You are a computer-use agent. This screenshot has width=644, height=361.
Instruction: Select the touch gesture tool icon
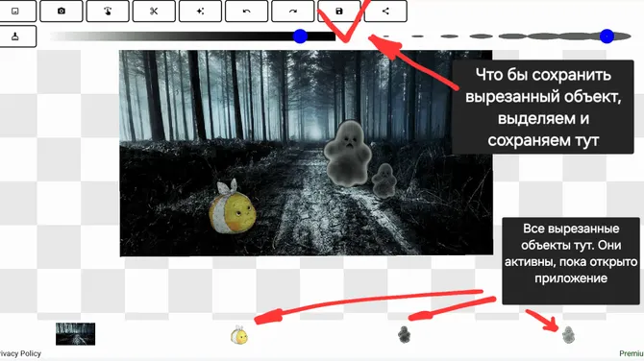click(108, 12)
